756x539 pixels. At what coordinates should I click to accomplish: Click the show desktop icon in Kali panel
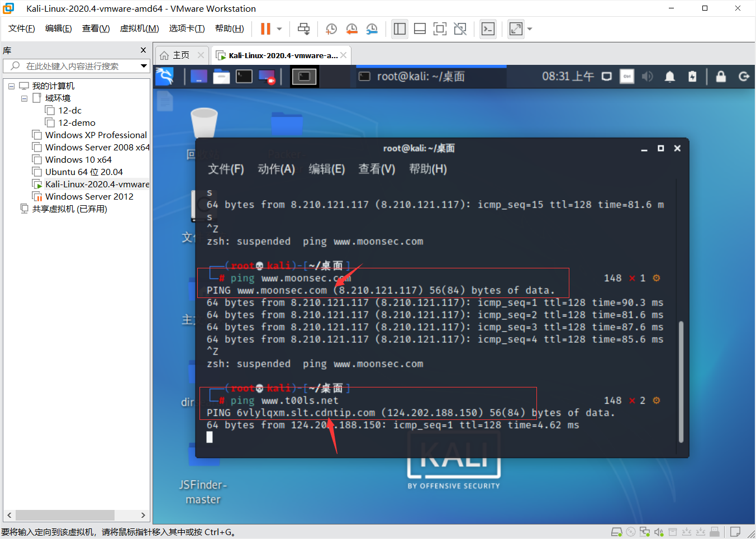click(x=199, y=76)
